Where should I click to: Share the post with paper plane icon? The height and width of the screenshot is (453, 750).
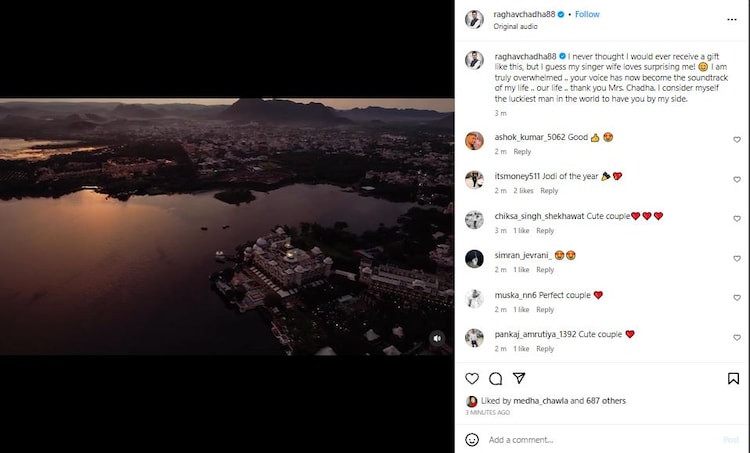(519, 379)
